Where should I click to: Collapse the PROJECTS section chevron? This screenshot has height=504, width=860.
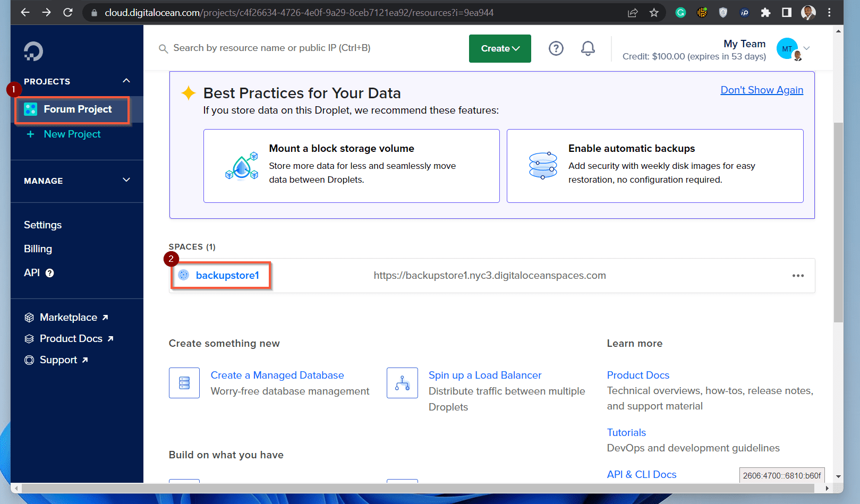(126, 81)
